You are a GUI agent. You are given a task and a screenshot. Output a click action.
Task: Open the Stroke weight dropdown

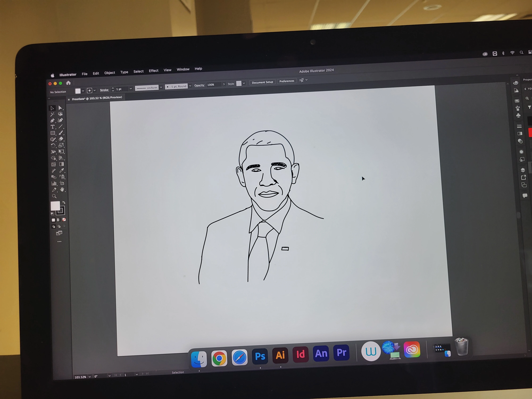click(x=131, y=89)
